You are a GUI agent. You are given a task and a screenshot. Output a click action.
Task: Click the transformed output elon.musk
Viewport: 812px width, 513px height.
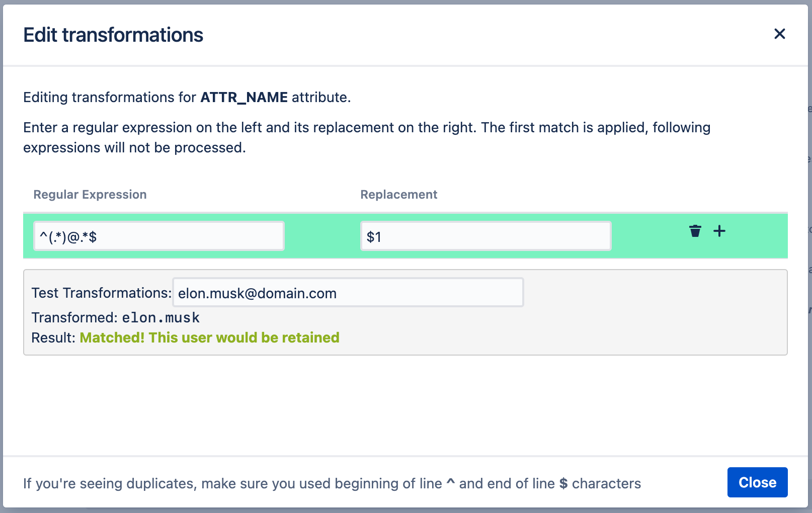pos(160,318)
